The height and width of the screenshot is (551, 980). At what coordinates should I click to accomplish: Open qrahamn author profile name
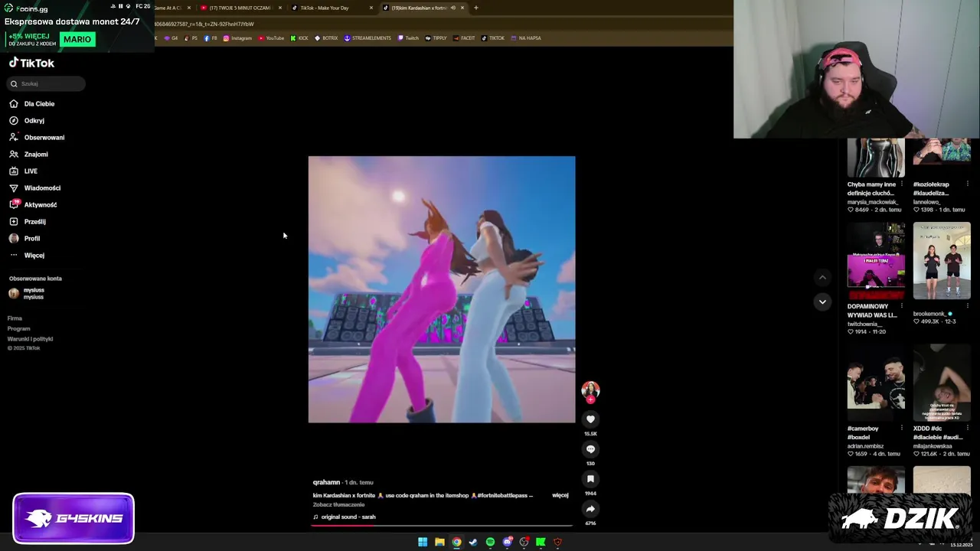326,482
